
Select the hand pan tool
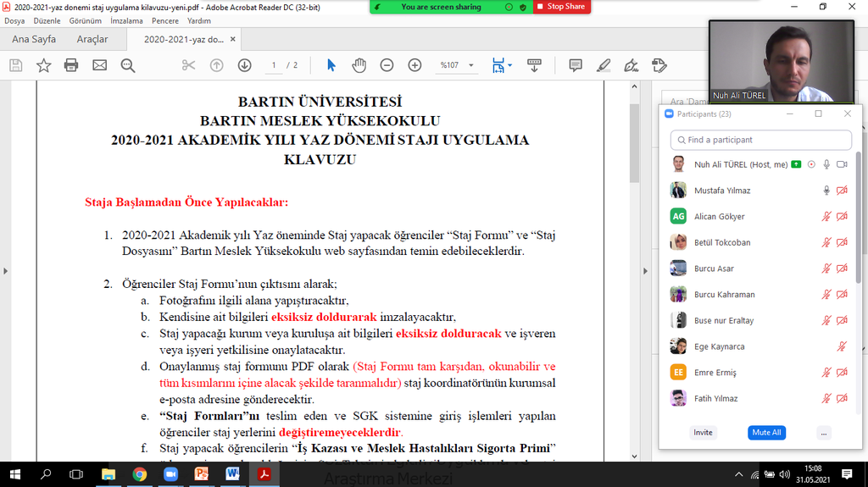point(359,65)
